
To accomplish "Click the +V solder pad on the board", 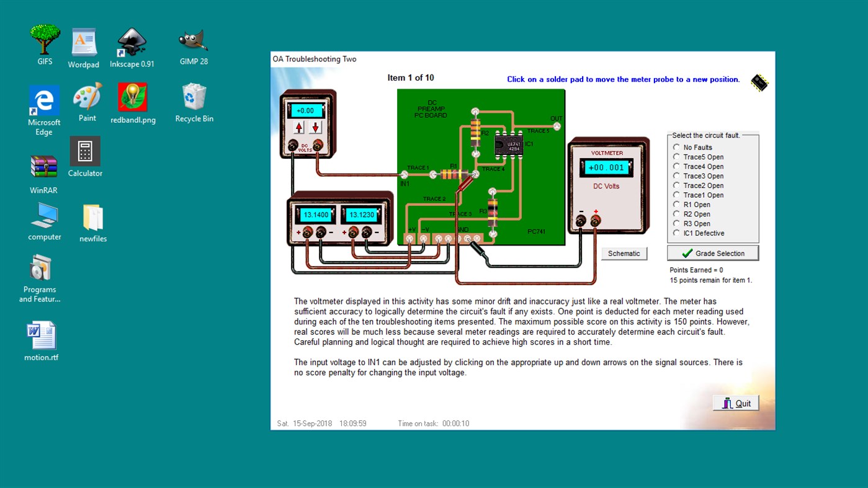I will (409, 239).
